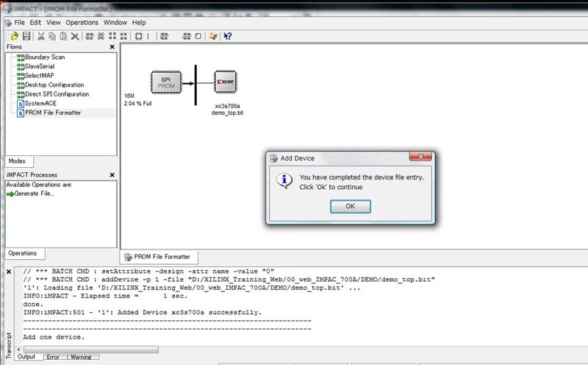The width and height of the screenshot is (588, 365).
Task: Click the second four-squares grid icon
Action: pyautogui.click(x=123, y=36)
